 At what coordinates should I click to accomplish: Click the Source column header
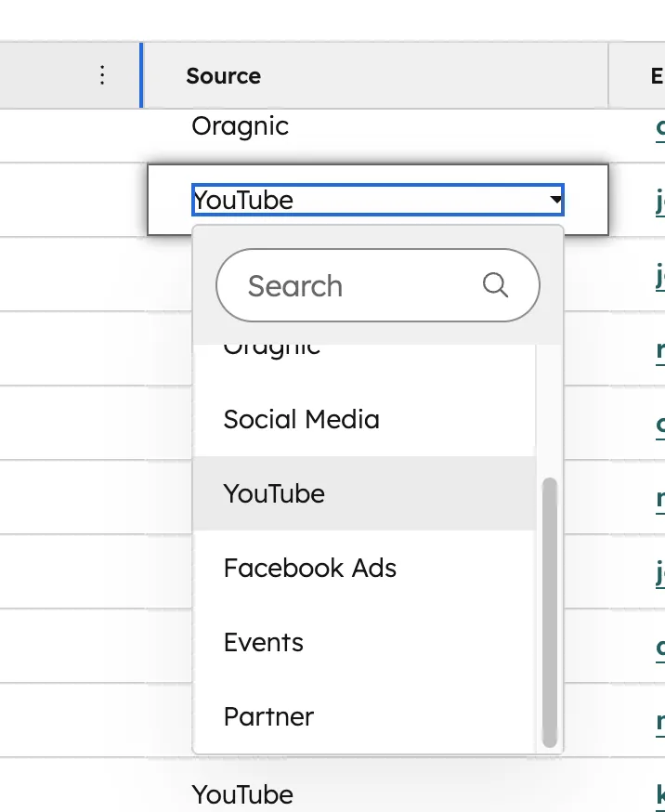coord(223,75)
